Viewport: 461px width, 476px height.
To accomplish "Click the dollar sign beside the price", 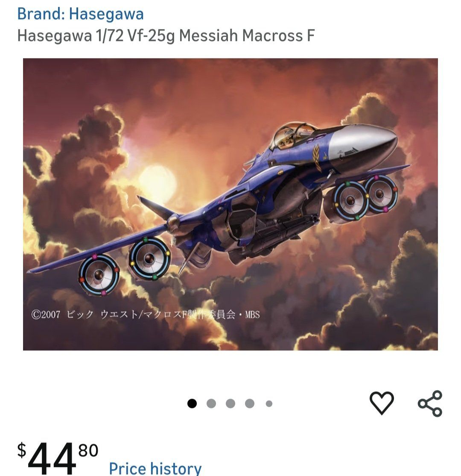I will click(x=21, y=450).
